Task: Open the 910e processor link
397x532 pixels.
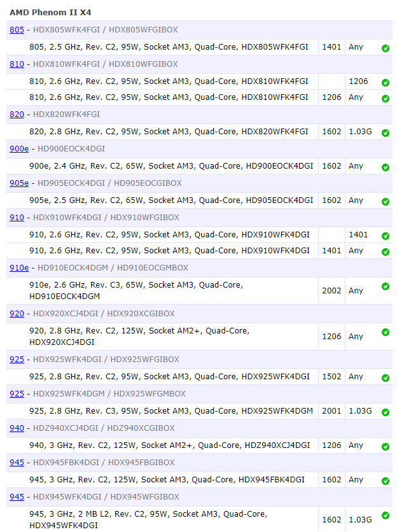Action: [x=19, y=268]
